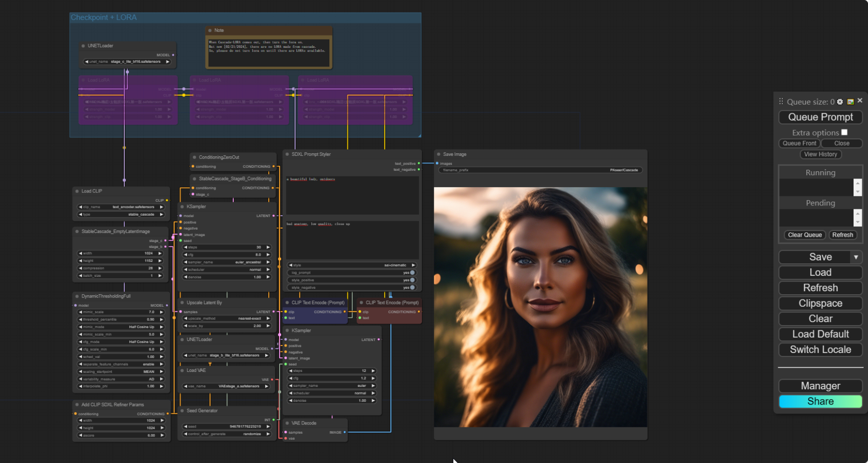
Task: Open settings via the gear icon
Action: (840, 102)
